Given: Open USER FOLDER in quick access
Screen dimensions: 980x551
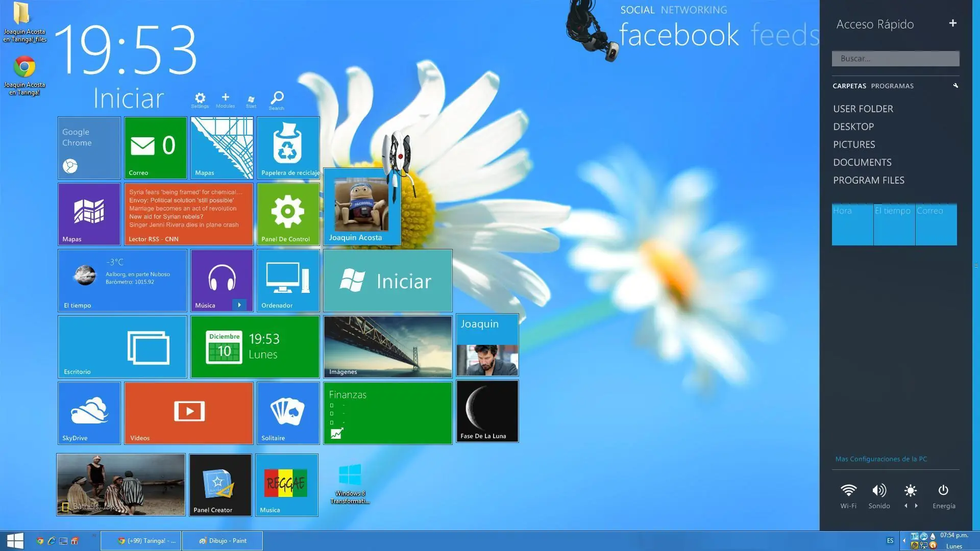Looking at the screenshot, I should pos(863,109).
